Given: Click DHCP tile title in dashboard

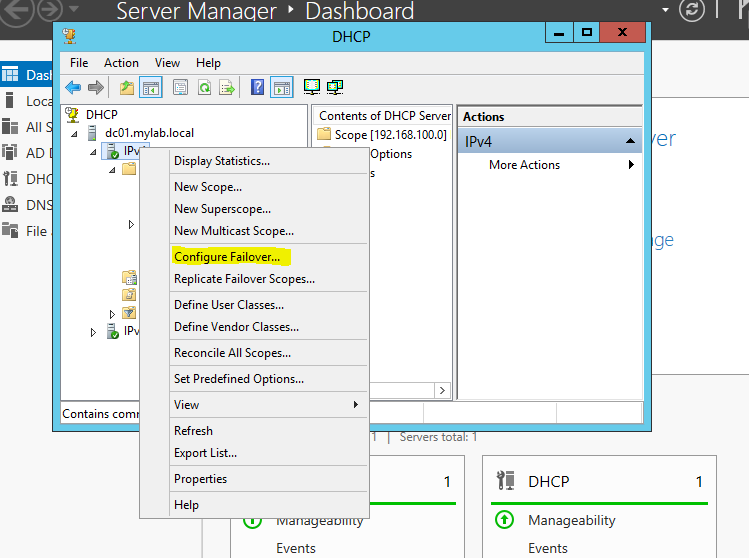Looking at the screenshot, I should [x=548, y=482].
